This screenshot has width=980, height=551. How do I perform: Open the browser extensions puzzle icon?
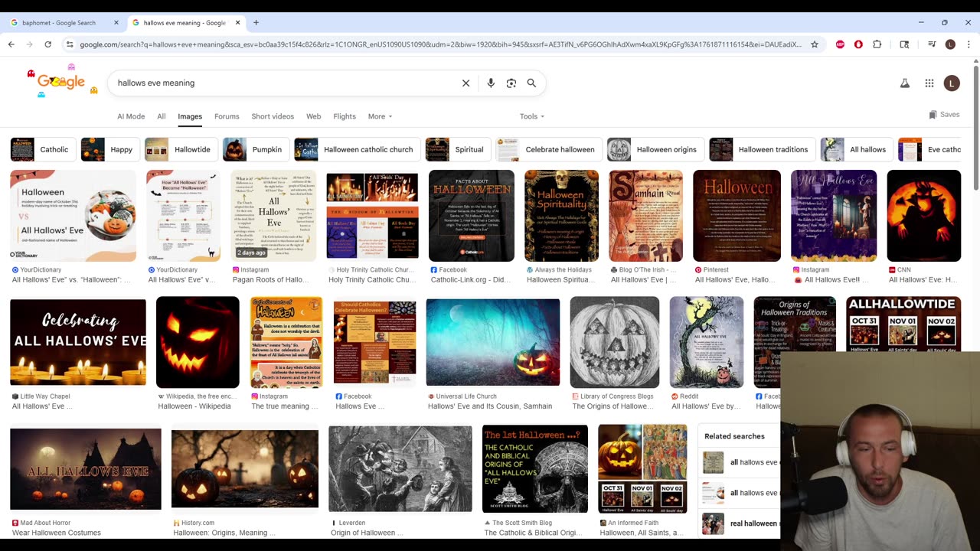[877, 44]
